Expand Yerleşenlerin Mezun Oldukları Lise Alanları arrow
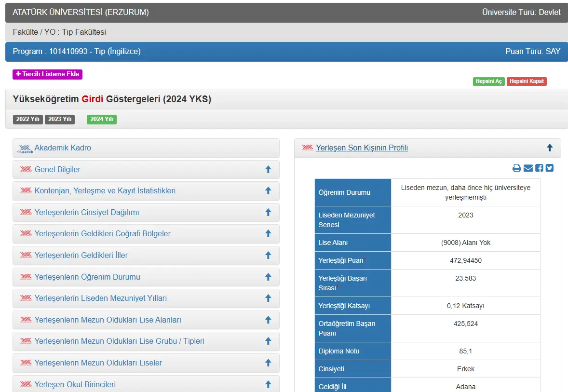 click(x=268, y=320)
